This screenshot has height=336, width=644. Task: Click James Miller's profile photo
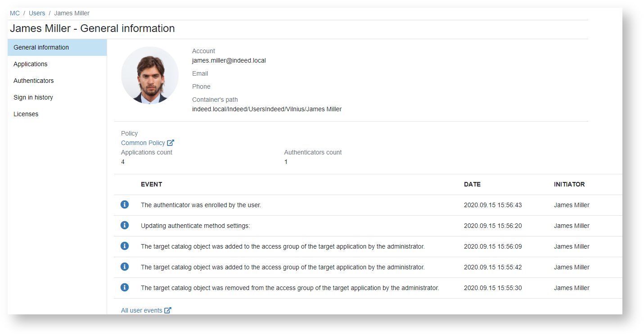150,75
